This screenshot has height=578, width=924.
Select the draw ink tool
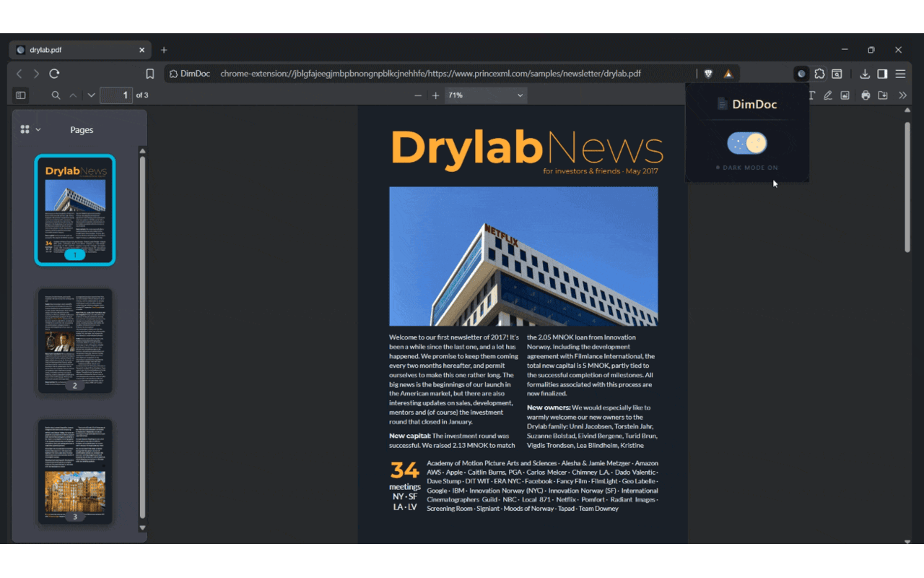828,95
